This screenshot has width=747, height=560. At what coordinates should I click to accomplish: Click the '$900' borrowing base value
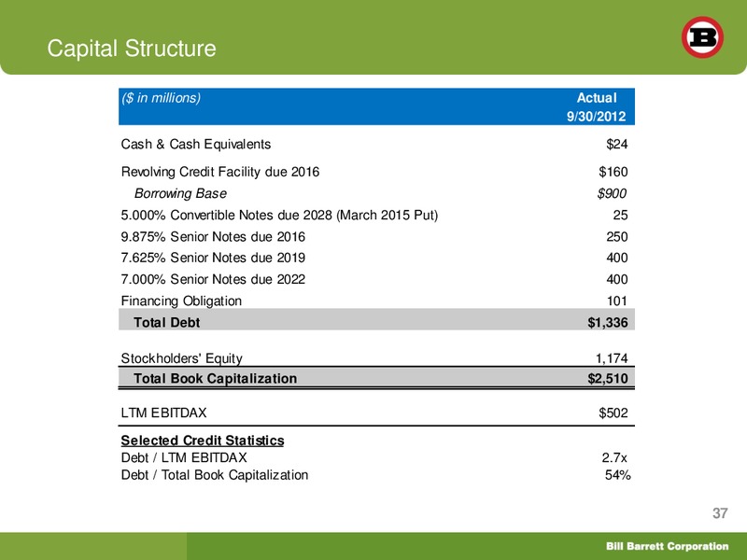(x=612, y=193)
